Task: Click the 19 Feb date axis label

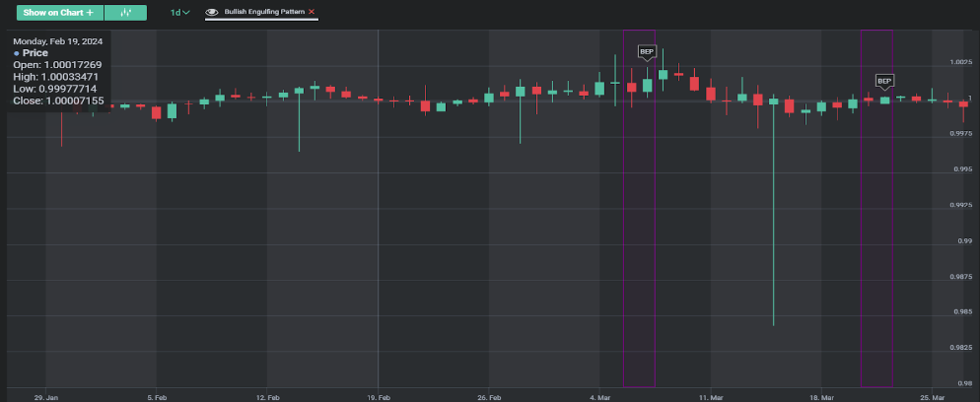Action: 379,397
